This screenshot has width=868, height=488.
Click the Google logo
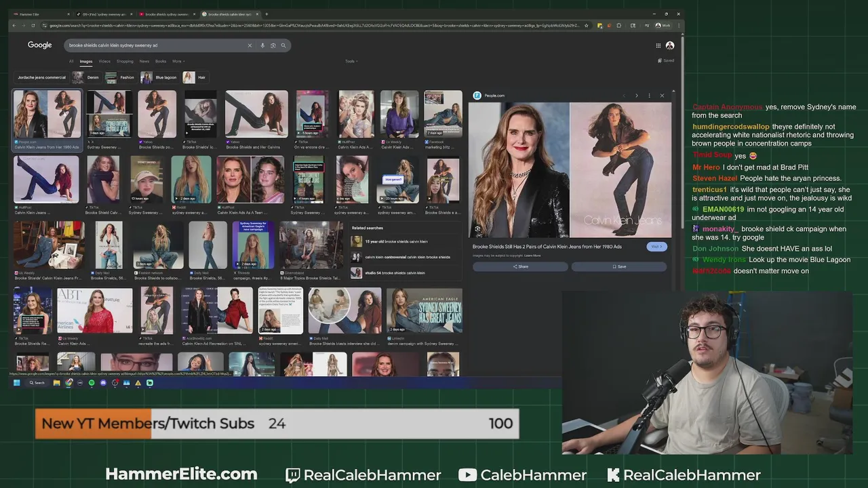point(39,45)
